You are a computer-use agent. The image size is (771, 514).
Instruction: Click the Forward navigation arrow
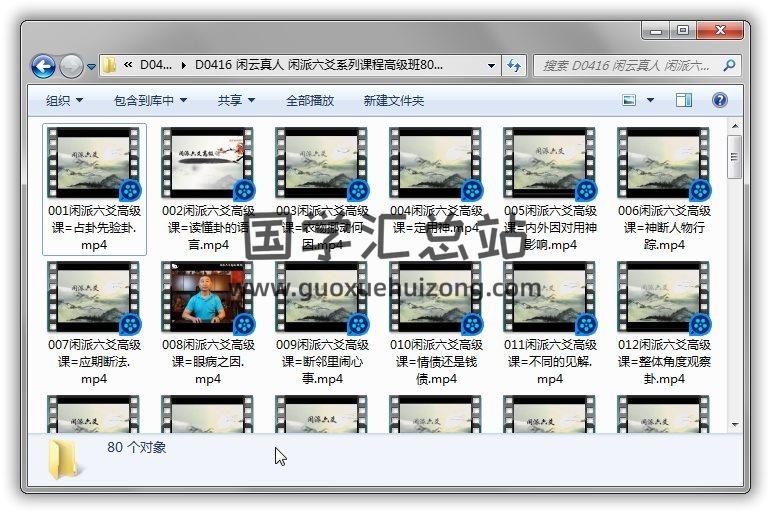pyautogui.click(x=71, y=66)
